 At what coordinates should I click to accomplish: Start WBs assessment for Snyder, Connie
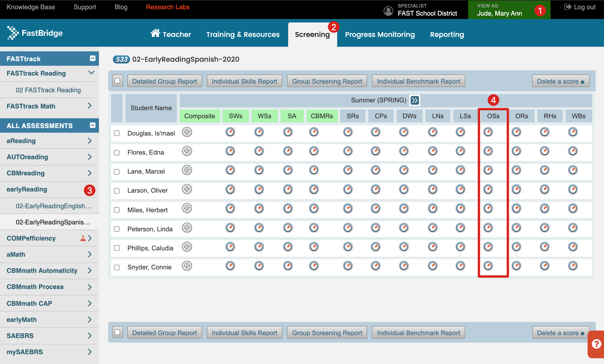[x=573, y=266]
